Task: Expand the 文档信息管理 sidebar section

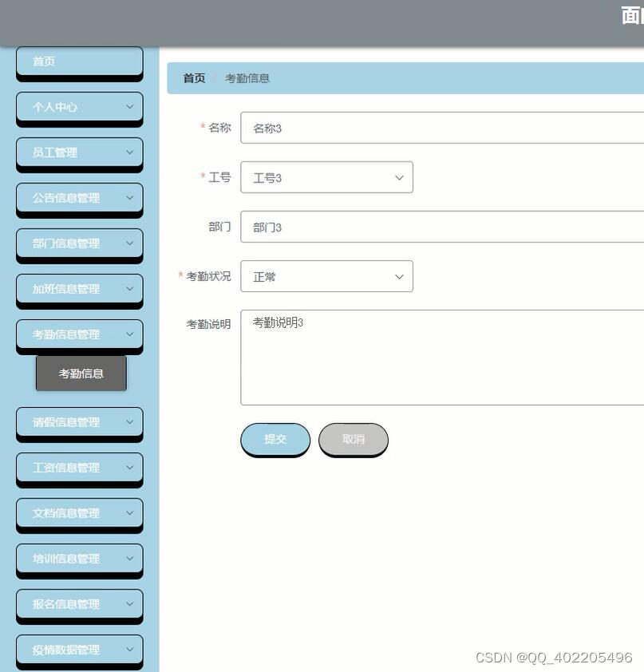Action: pyautogui.click(x=79, y=512)
